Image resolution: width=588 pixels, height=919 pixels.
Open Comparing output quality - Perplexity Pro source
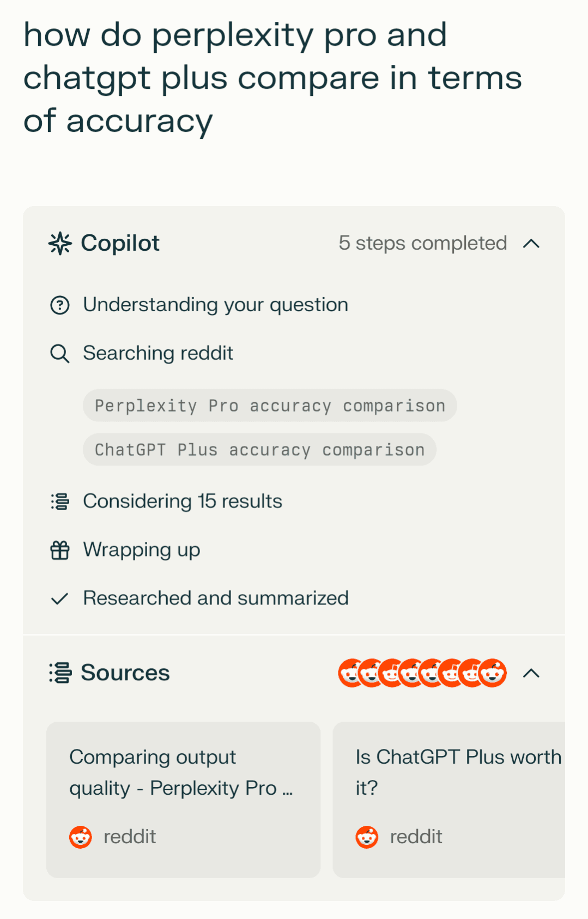(184, 800)
